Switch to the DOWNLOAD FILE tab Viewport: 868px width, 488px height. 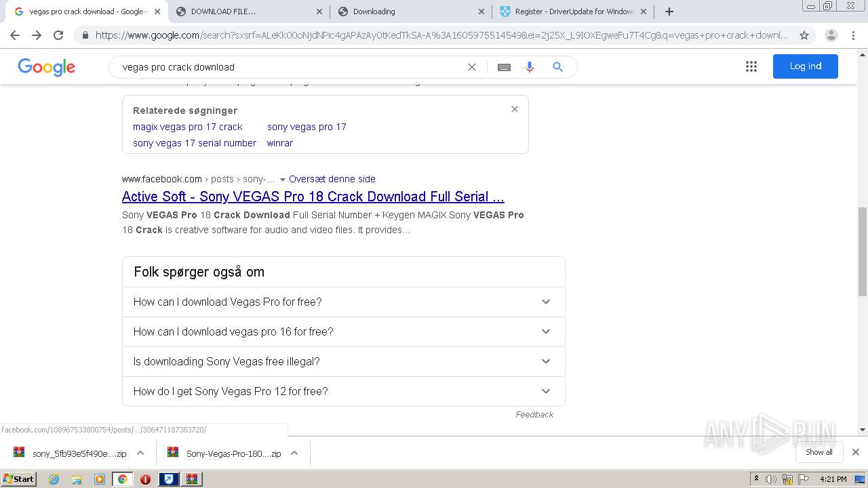point(248,12)
